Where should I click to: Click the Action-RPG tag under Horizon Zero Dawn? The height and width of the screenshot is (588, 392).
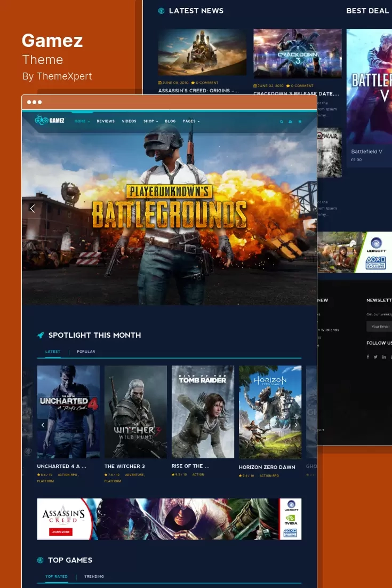[269, 476]
